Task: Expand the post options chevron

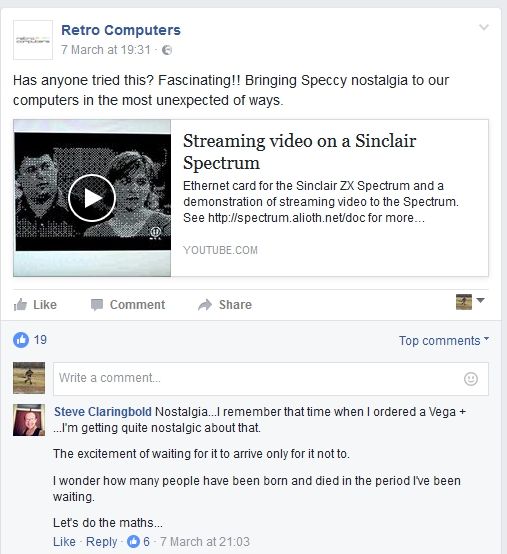Action: point(484,27)
